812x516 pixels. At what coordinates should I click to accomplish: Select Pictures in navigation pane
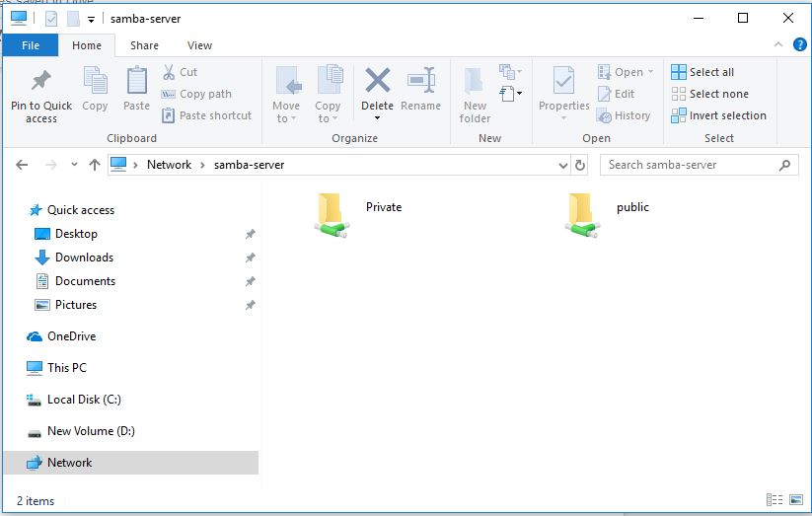point(65,305)
